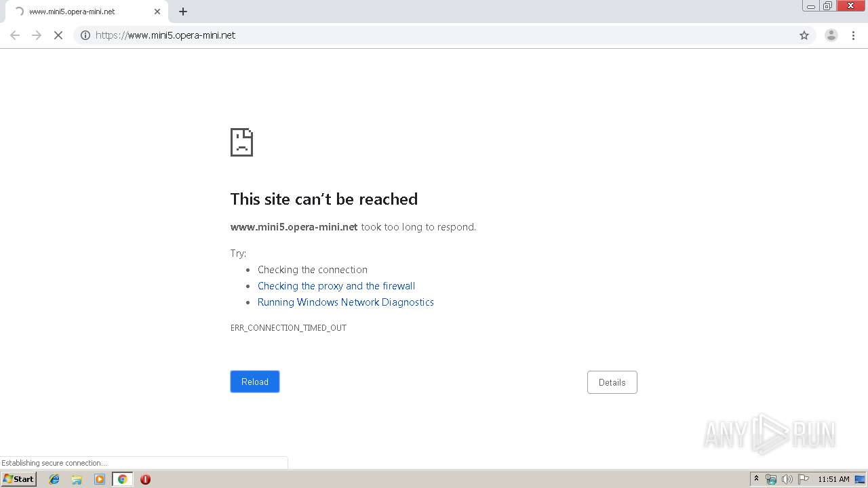Open the Windows Start menu
This screenshot has width=868, height=488.
point(19,479)
